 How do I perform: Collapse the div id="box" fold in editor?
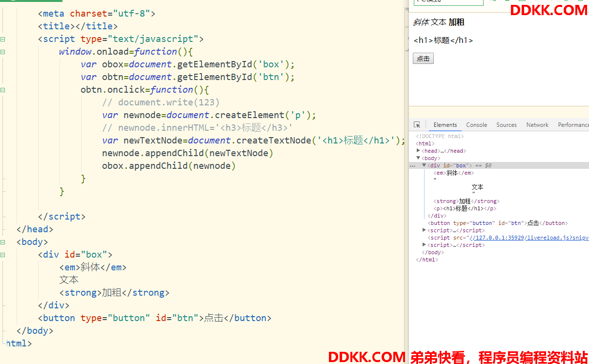tap(3, 255)
